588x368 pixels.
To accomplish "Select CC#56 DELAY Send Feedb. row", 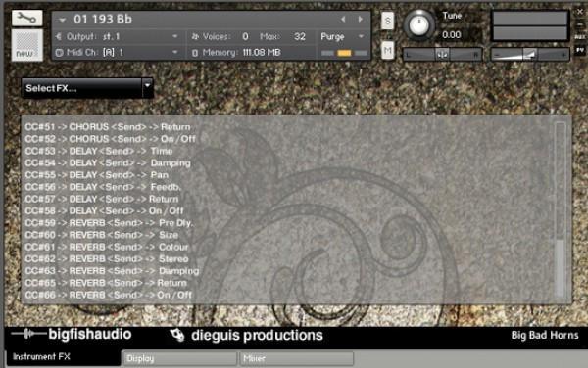I will pyautogui.click(x=103, y=187).
